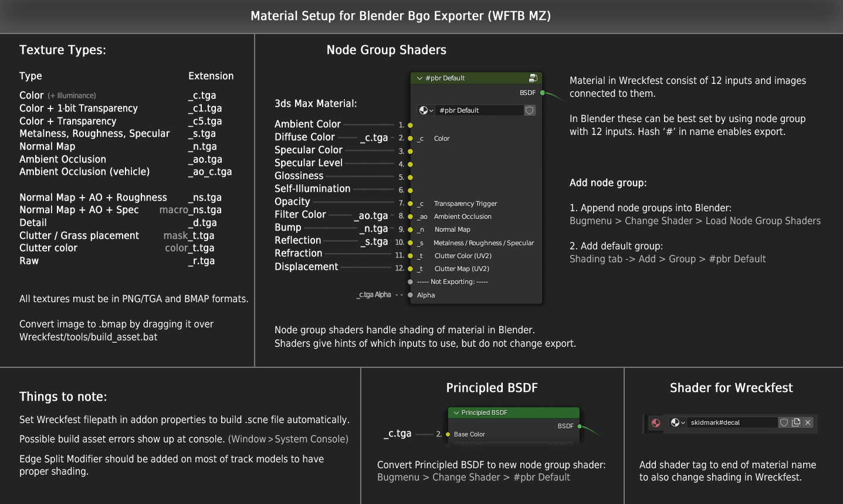The height and width of the screenshot is (504, 843).
Task: Click the 'Add node group:' heading
Action: click(608, 183)
